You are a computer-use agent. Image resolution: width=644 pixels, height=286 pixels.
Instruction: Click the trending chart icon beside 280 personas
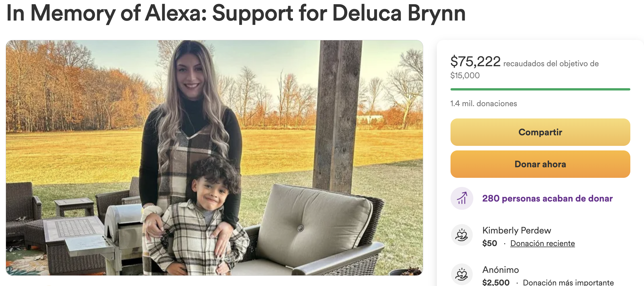[462, 198]
